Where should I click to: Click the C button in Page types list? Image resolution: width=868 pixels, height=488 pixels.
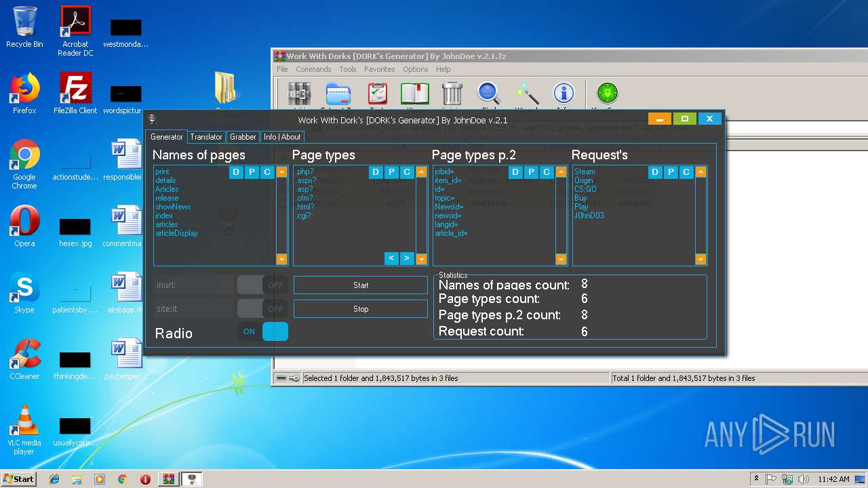[407, 172]
